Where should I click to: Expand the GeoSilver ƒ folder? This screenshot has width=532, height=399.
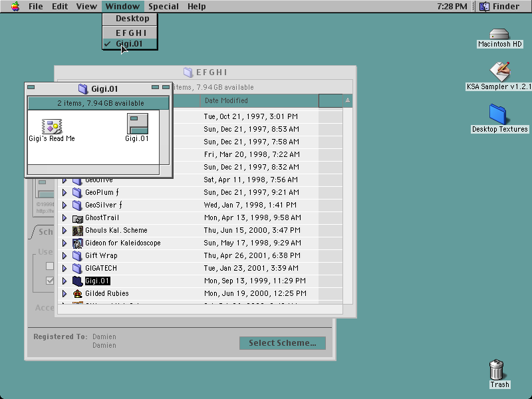[65, 205]
